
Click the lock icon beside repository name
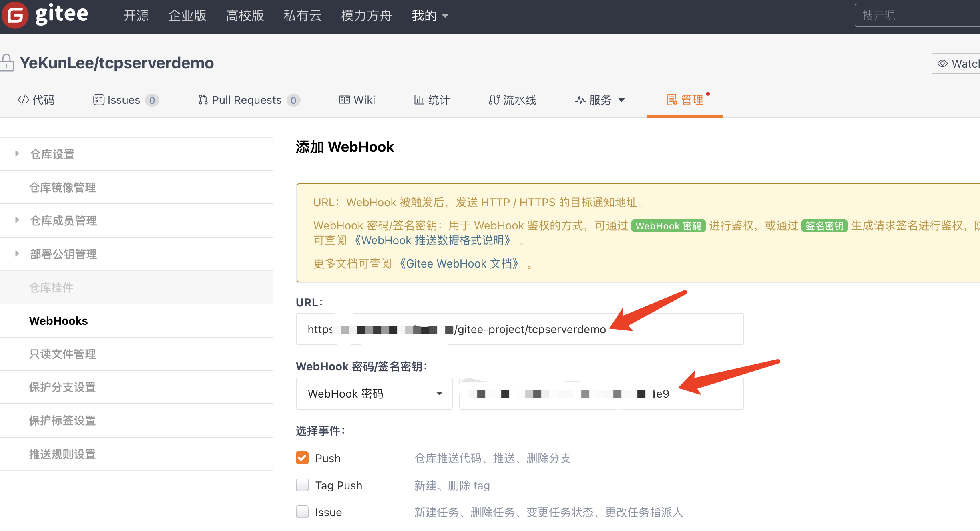click(x=7, y=63)
